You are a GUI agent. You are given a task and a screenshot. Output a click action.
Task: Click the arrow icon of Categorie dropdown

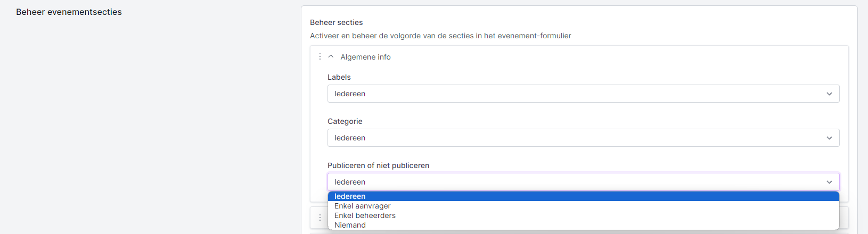coord(829,138)
